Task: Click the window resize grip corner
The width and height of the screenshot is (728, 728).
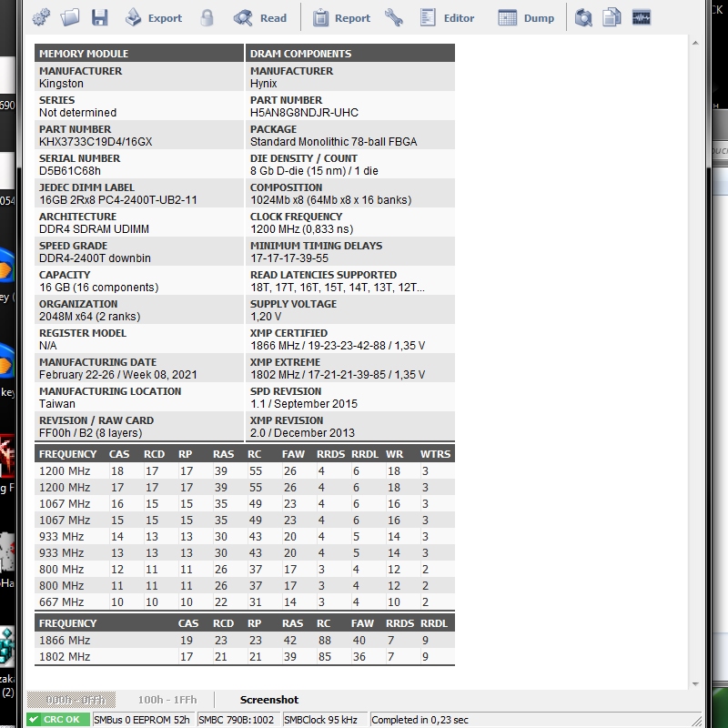Action: (x=696, y=721)
